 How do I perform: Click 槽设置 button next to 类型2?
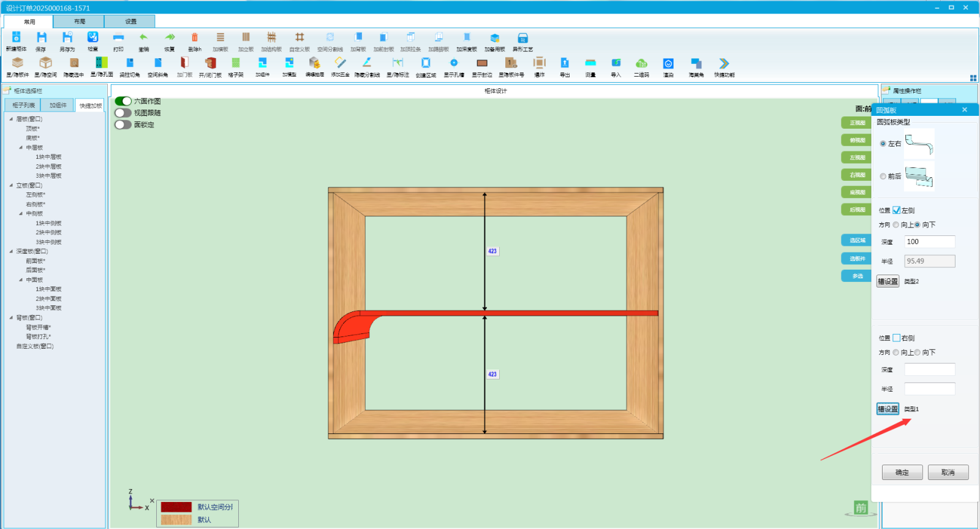888,281
